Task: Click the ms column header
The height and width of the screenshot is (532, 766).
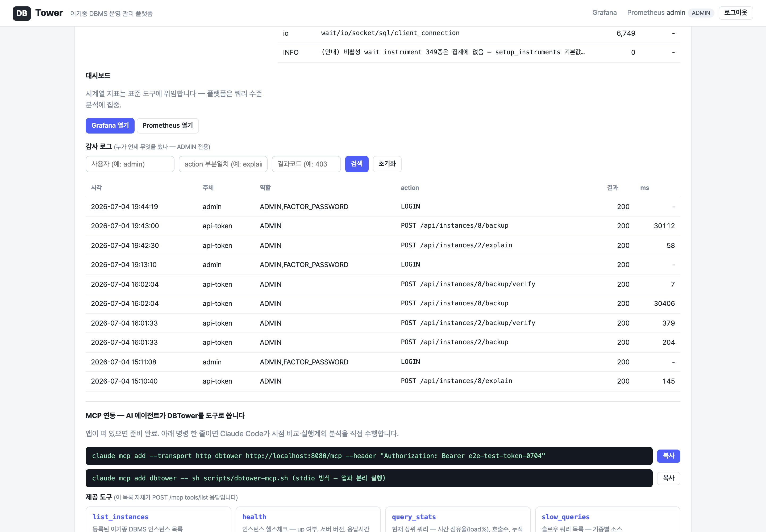Action: click(644, 188)
